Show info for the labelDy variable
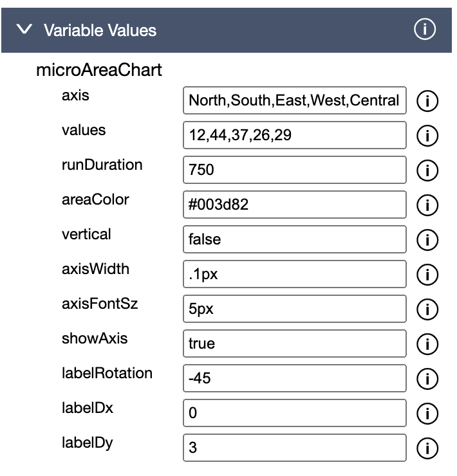Image resolution: width=457 pixels, height=476 pixels. (427, 448)
